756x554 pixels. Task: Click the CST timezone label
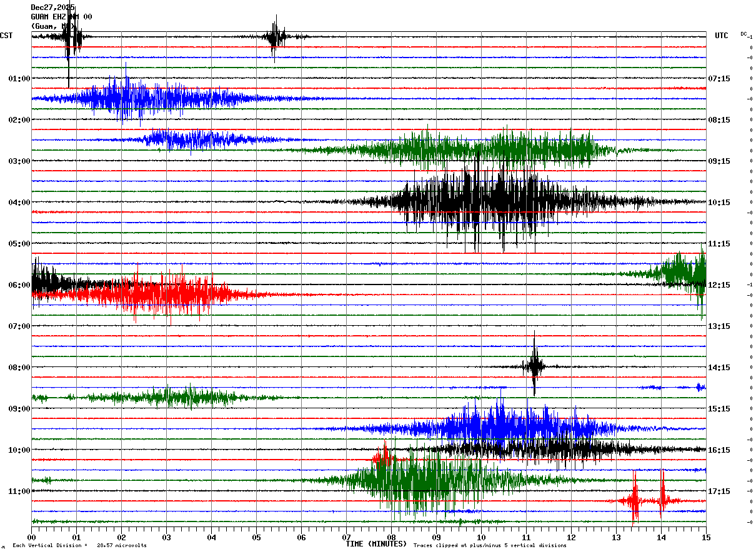tap(6, 36)
